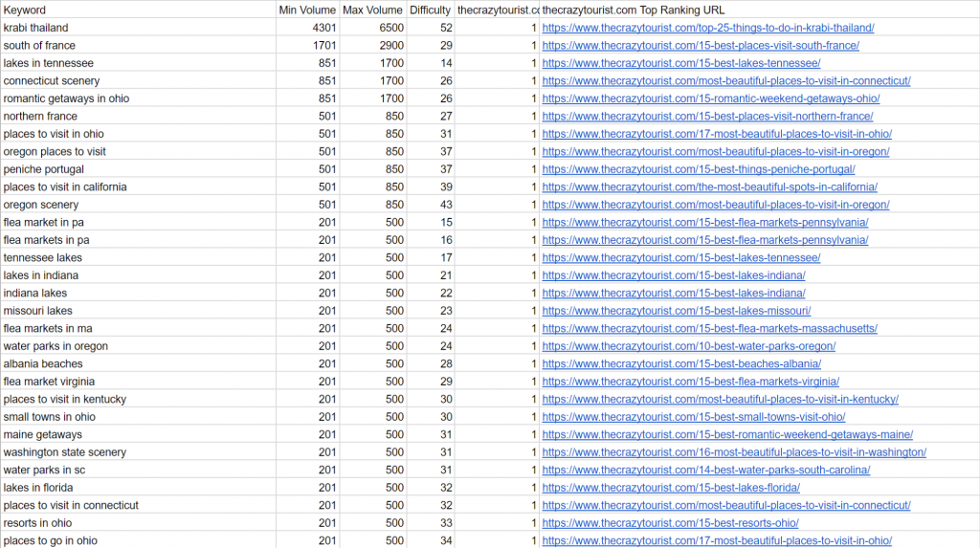Image resolution: width=980 pixels, height=548 pixels.
Task: Open the 15-best-resorts-ohio link
Action: coord(671,523)
